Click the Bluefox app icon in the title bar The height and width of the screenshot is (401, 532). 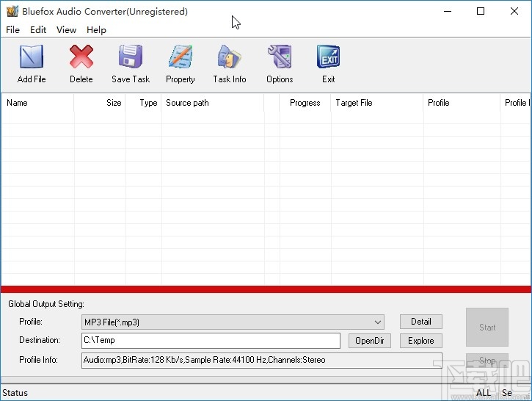coord(12,11)
